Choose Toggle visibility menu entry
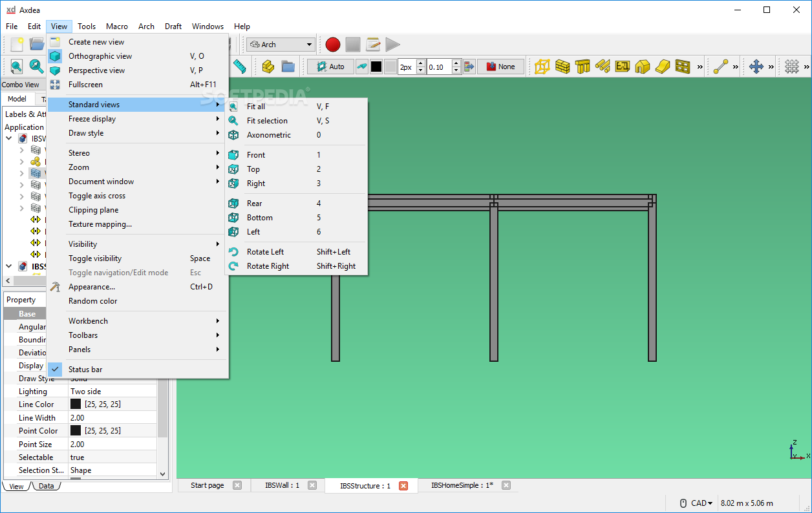 (138, 258)
